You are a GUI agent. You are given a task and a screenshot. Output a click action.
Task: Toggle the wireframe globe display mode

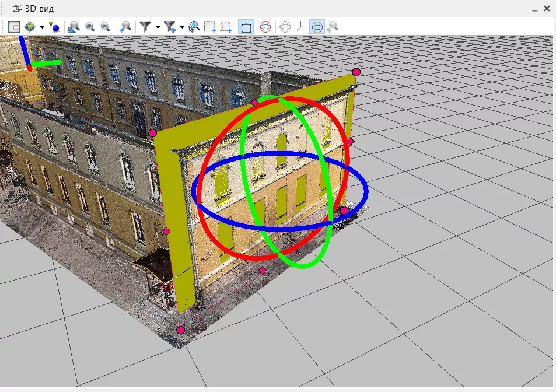click(x=285, y=26)
